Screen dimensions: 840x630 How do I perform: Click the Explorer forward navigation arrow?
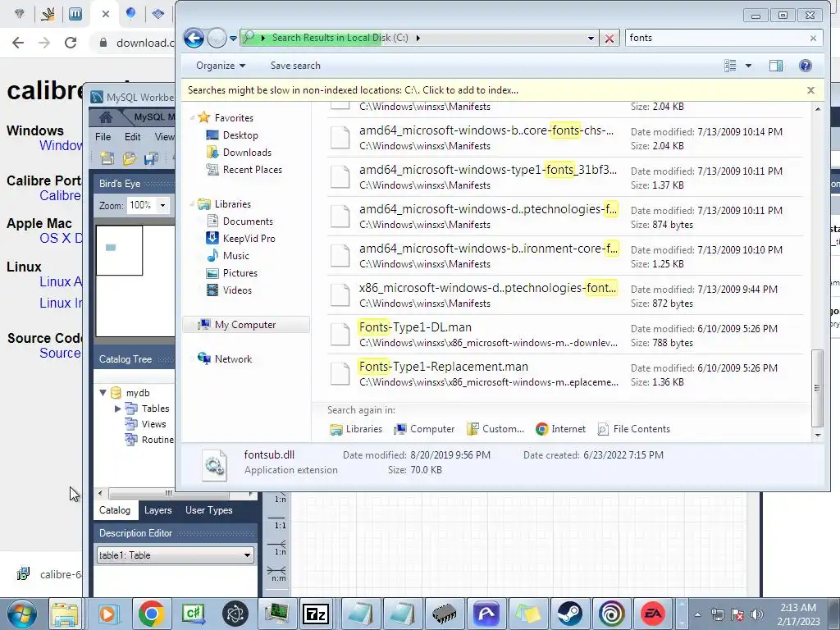pos(217,38)
